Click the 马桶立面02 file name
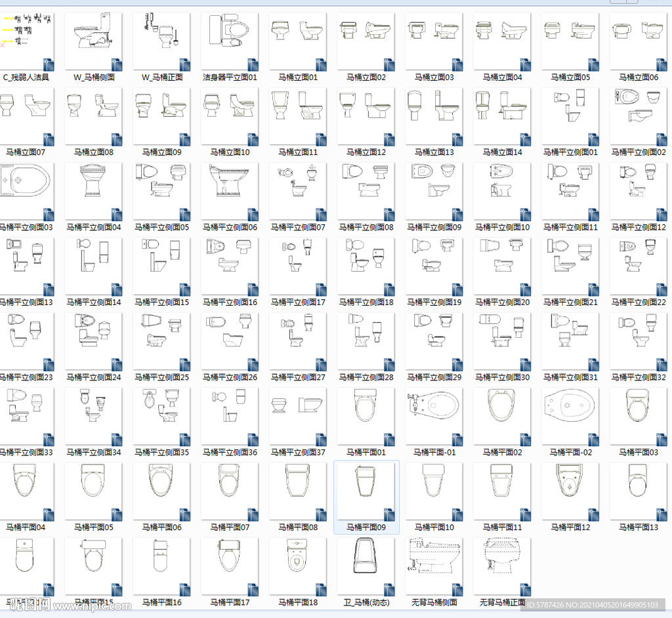 pos(366,77)
